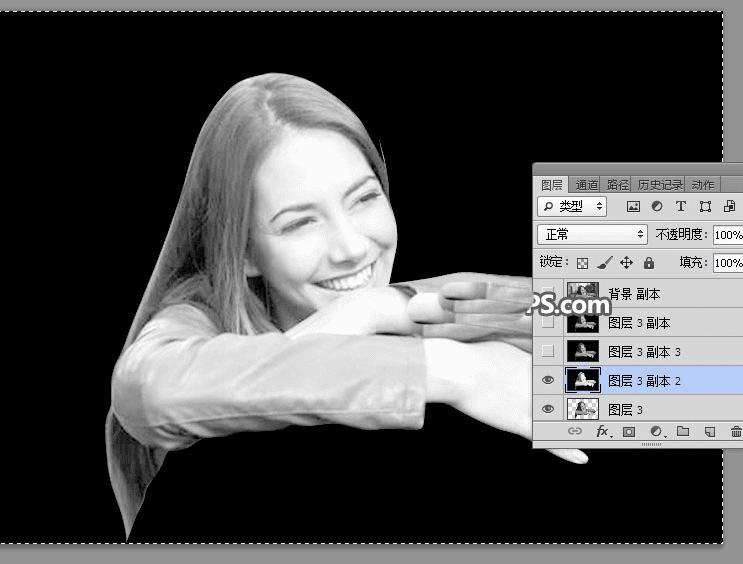Click panel bottom resize grip
743x564 pixels.
(652, 445)
